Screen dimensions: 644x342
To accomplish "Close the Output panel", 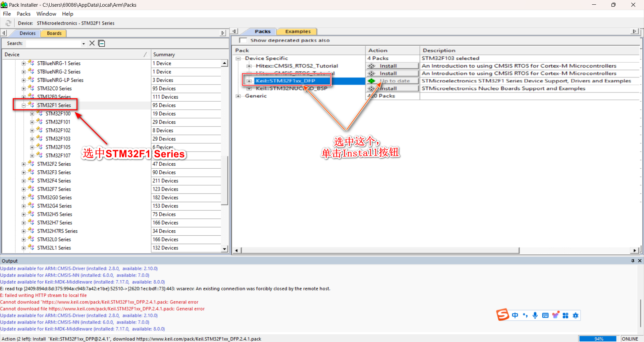I will click(x=640, y=261).
